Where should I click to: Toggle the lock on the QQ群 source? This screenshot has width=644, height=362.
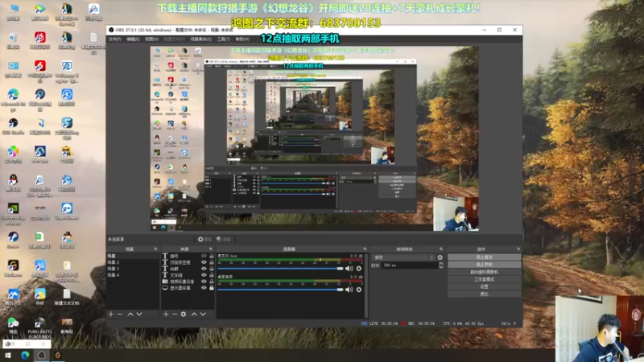pyautogui.click(x=212, y=269)
